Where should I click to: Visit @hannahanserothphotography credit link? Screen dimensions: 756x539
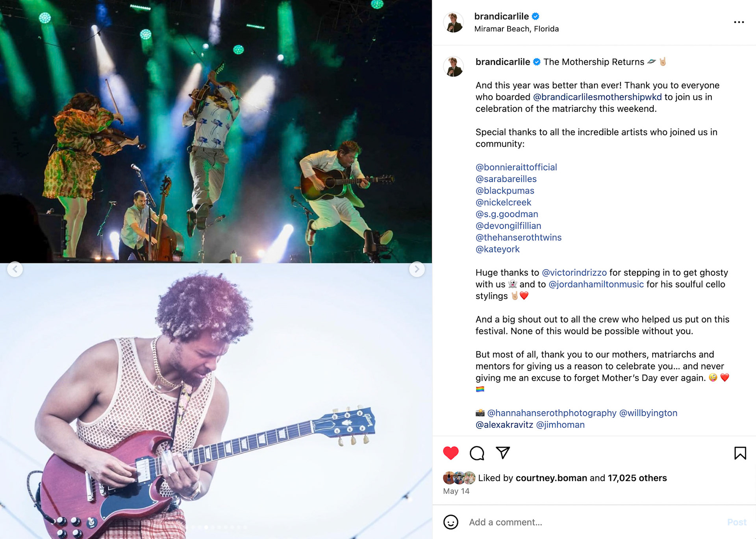(x=552, y=413)
